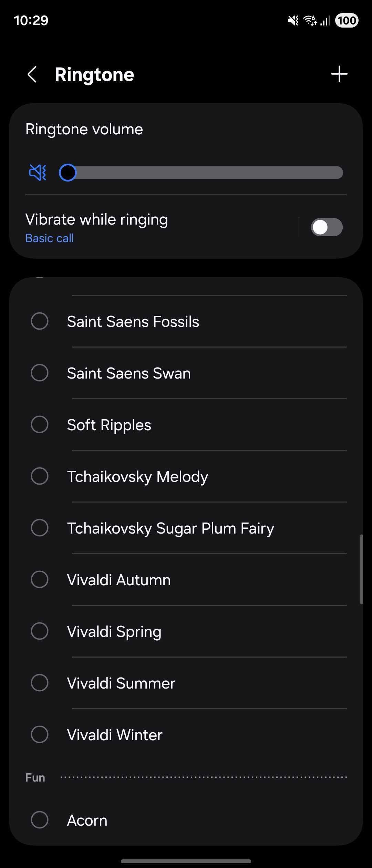Tap the clock showing 10:29
This screenshot has width=372, height=868.
[31, 21]
